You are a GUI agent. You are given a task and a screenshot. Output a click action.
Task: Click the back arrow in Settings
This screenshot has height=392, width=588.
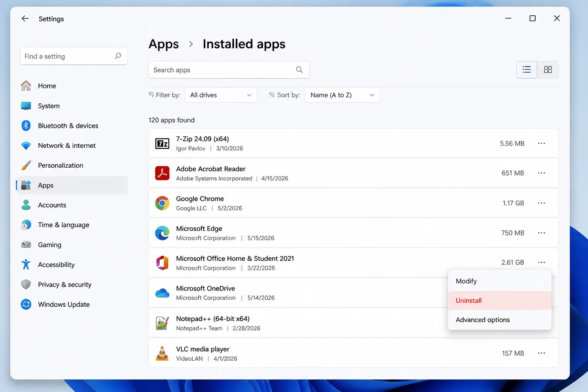coord(25,18)
